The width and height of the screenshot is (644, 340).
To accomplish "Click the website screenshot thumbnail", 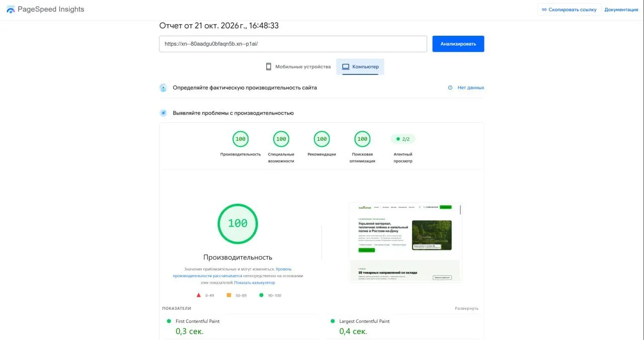I will (x=406, y=242).
